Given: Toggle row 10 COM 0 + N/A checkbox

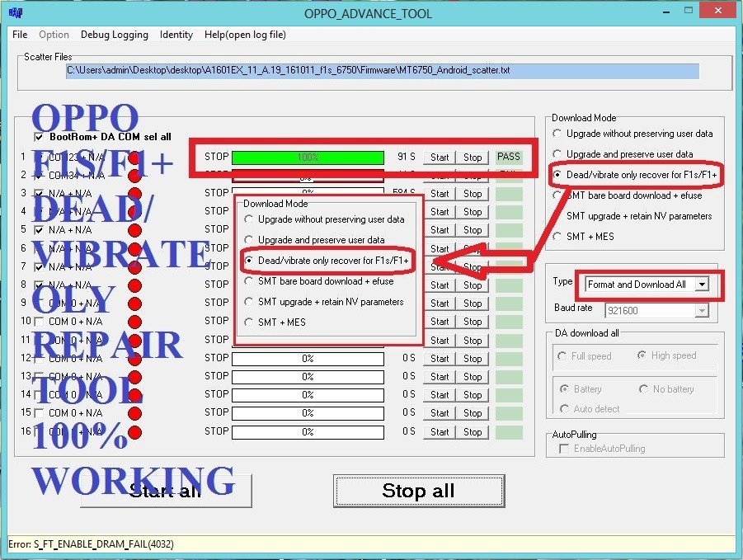Looking at the screenshot, I should pos(39,322).
